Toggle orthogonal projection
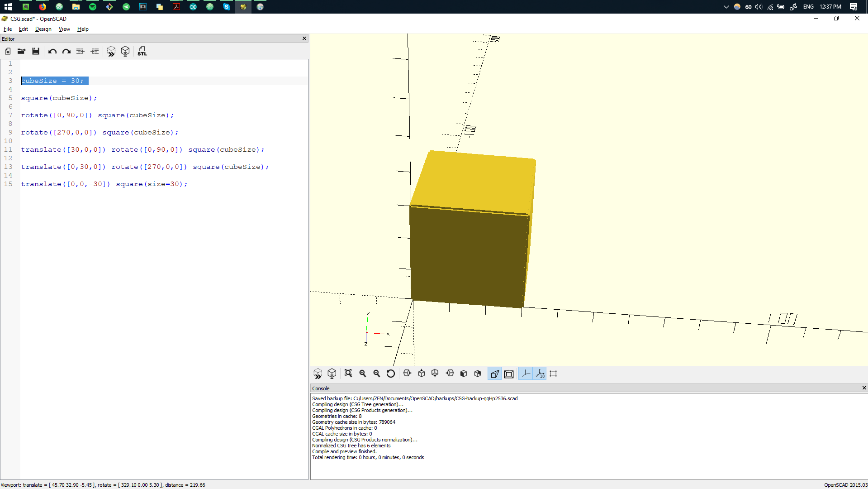 point(509,374)
